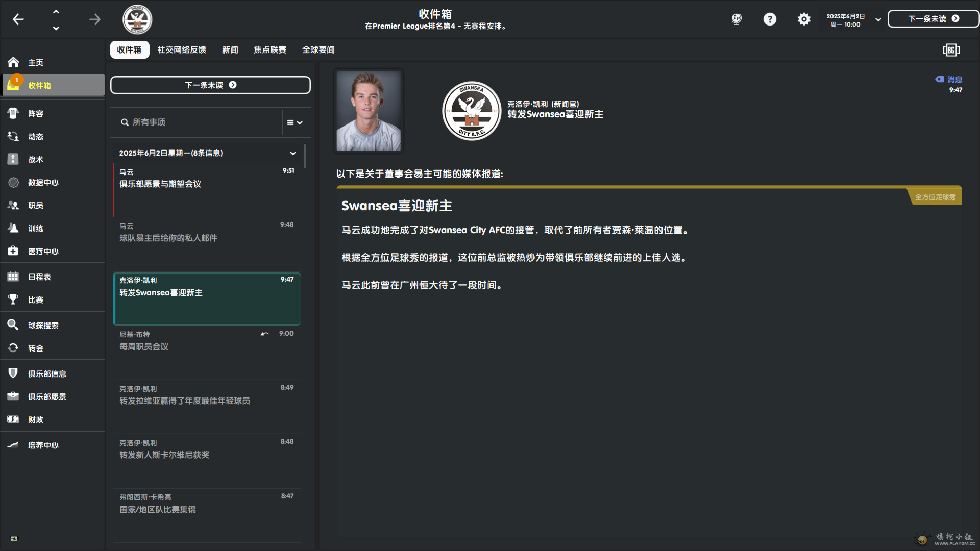
Task: Open message 国家/地区队比赛集锦
Action: (206, 515)
